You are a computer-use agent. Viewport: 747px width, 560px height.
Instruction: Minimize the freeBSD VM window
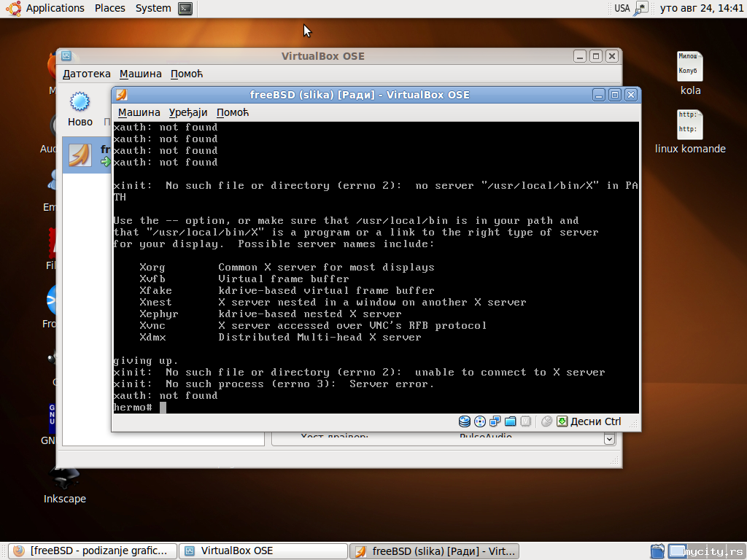pos(599,95)
